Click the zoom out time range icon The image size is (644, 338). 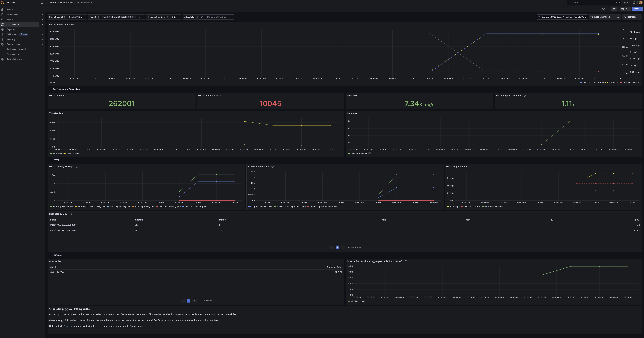pos(618,17)
